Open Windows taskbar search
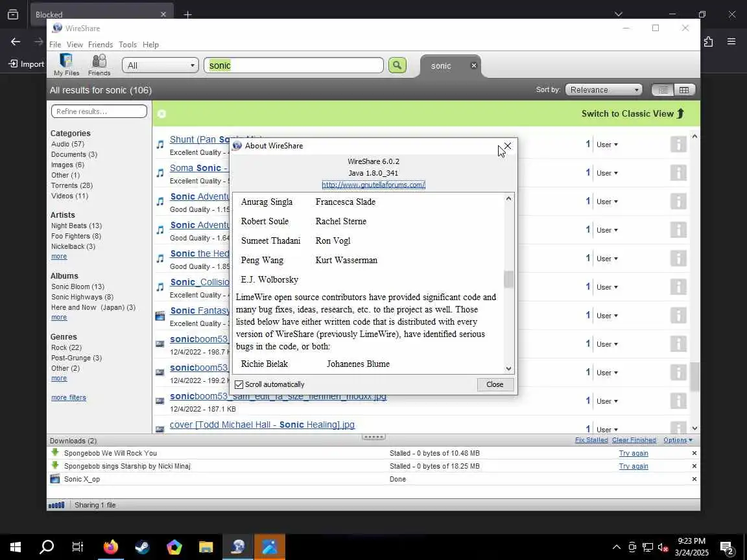 pos(47,546)
